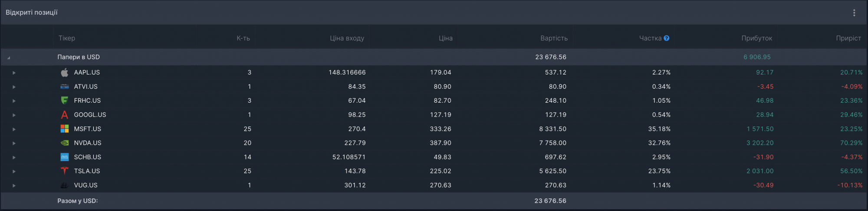The image size is (868, 211).
Task: Expand the VUG.US row arrow
Action: [x=14, y=185]
